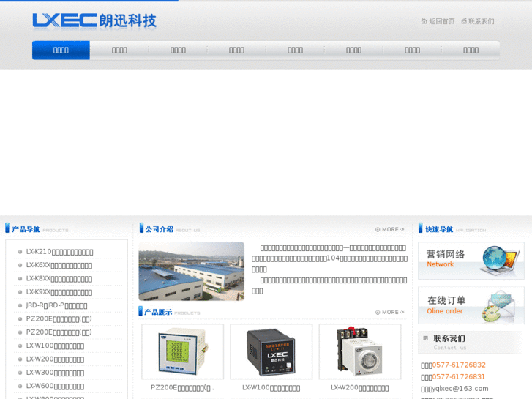Open LX-K6XX item in product navigation
Image resolution: width=532 pixels, height=399 pixels.
tap(59, 265)
